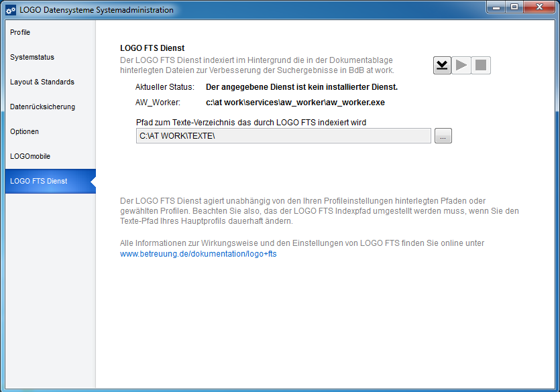Click status text 'Der angegebene Dienst ist kein installierter Dienst.'
The image size is (560, 392).
pyautogui.click(x=302, y=87)
